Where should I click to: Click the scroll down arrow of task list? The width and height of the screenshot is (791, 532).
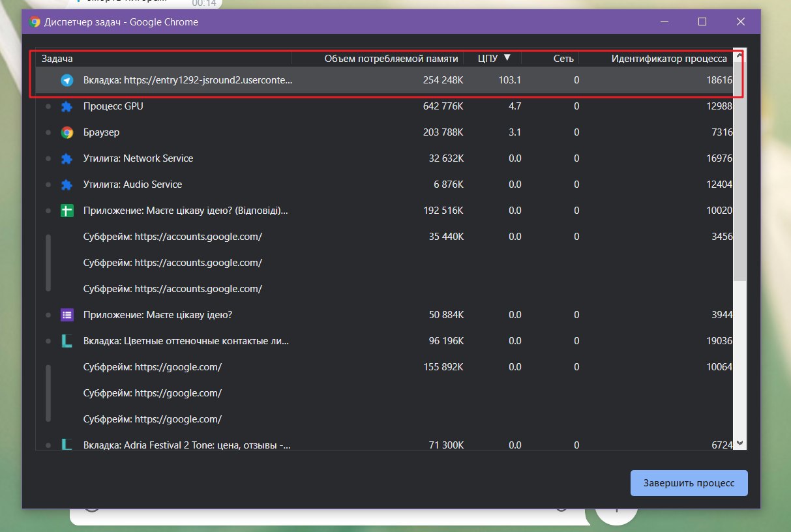[739, 443]
